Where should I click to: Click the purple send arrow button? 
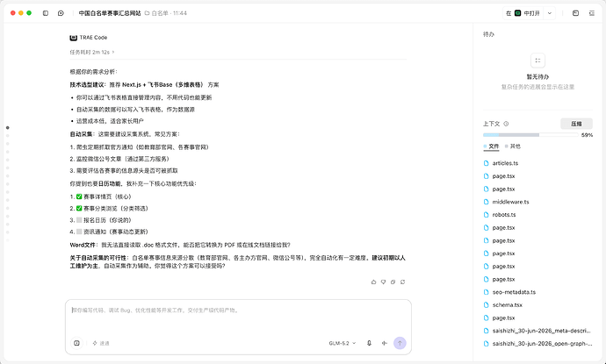(400, 343)
